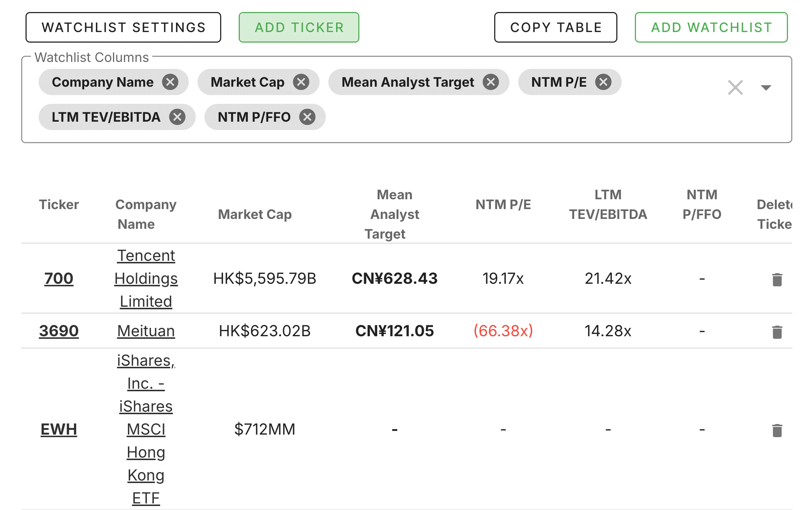Expand the watchlist columns dropdown arrow

766,87
